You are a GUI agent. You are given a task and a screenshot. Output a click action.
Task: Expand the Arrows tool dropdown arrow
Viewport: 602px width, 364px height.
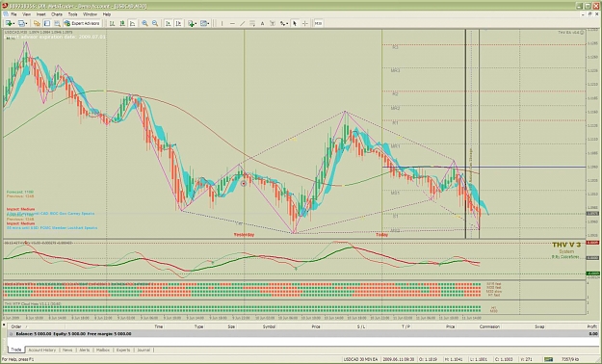click(x=287, y=23)
